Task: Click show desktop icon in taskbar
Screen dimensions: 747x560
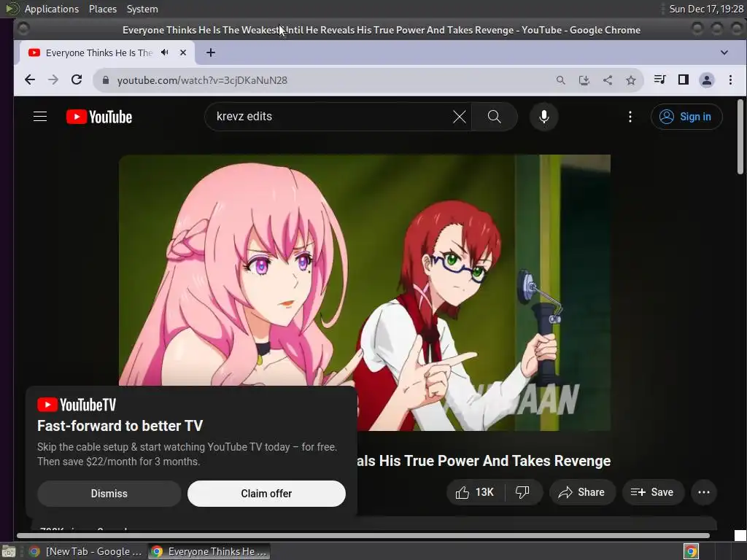Action: tap(9, 551)
